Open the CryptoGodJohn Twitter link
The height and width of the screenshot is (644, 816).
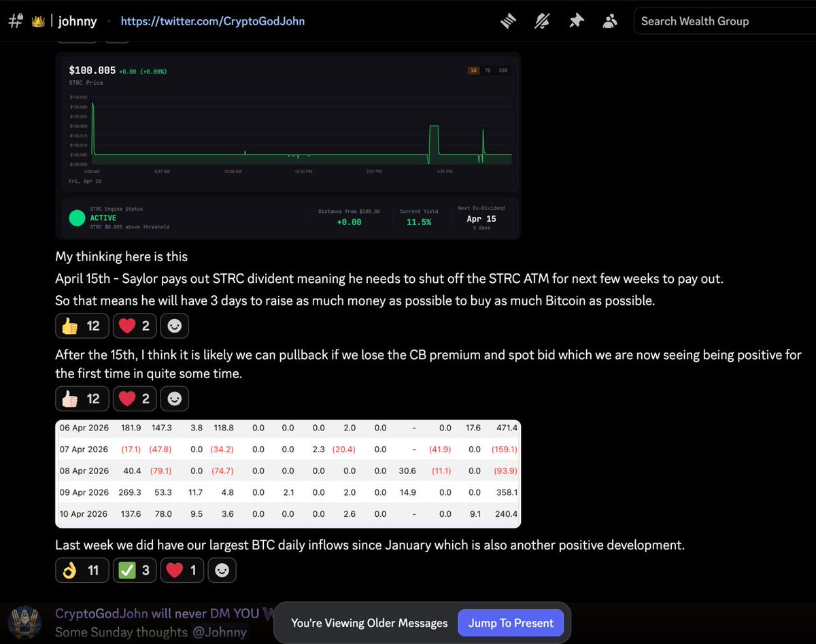[x=213, y=21]
